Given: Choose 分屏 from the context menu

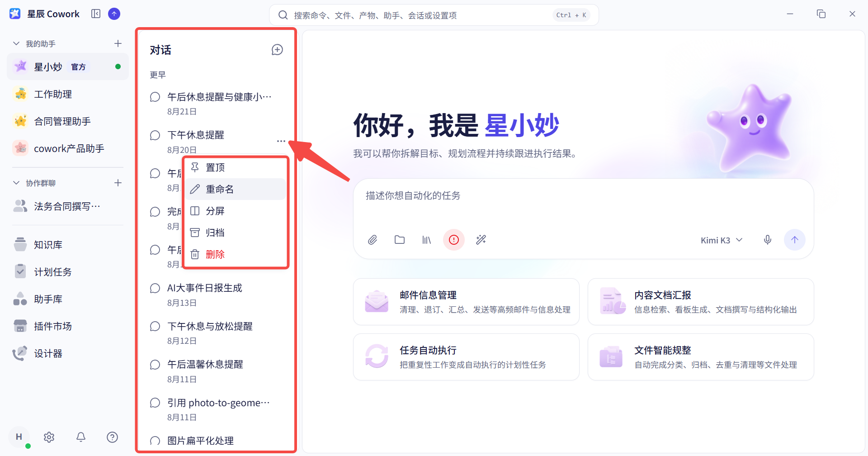Looking at the screenshot, I should coord(235,211).
